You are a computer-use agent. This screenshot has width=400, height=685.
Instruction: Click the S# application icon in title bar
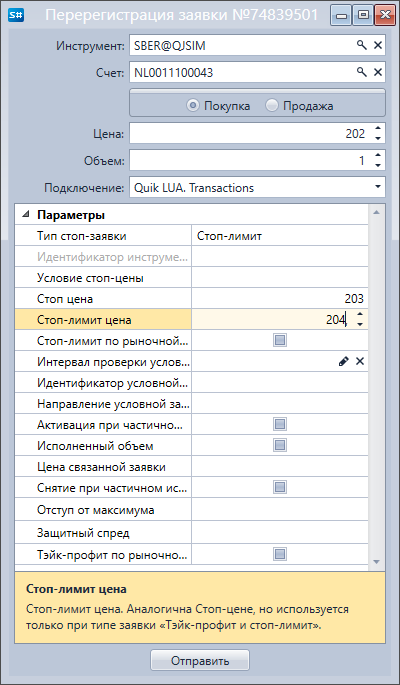point(19,15)
